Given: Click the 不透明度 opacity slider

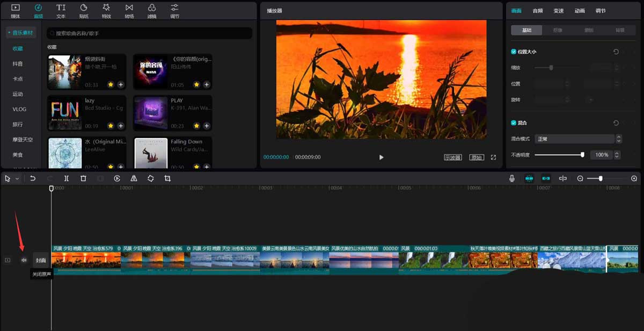Looking at the screenshot, I should 559,155.
